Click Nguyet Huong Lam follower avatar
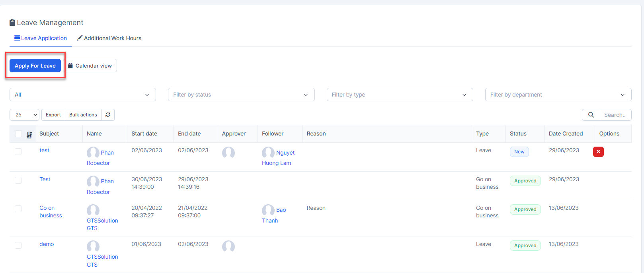Viewport: 644px width, 273px height. [268, 153]
